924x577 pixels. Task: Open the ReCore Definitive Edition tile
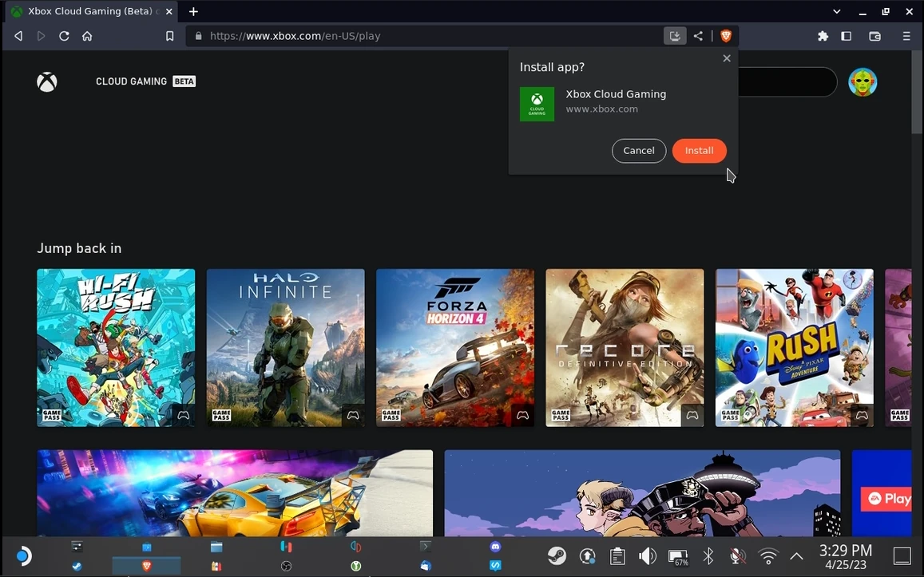[x=625, y=347]
